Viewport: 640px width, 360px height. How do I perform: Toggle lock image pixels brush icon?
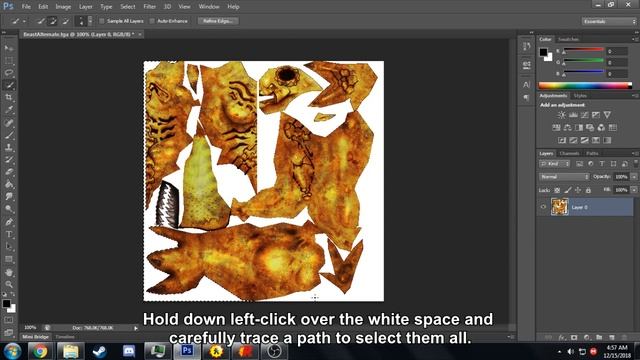coord(568,190)
